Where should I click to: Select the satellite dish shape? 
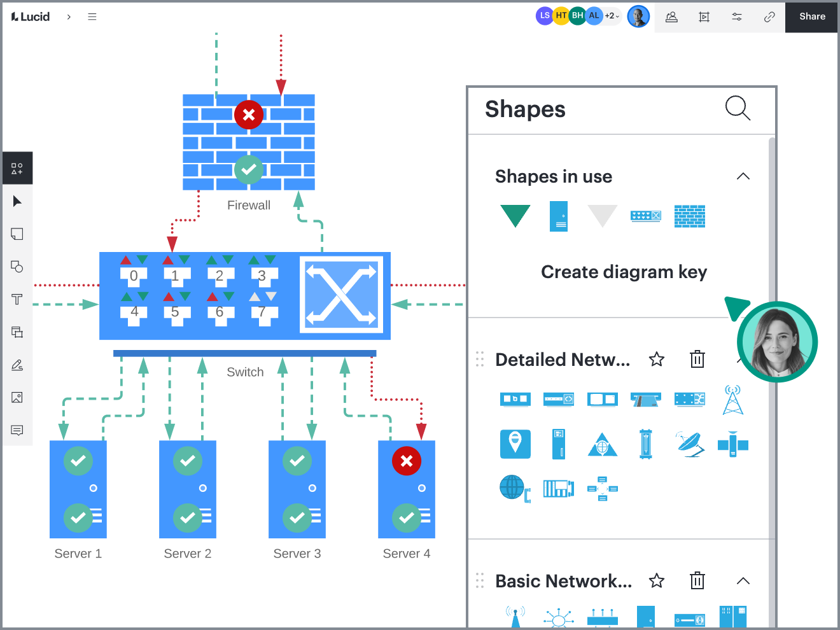[x=690, y=444]
